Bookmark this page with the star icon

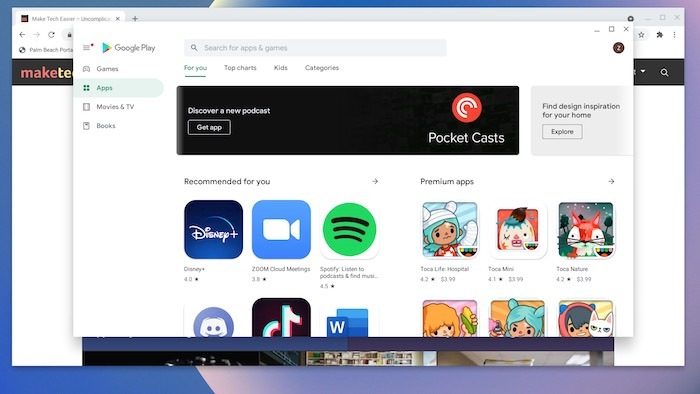(642, 34)
